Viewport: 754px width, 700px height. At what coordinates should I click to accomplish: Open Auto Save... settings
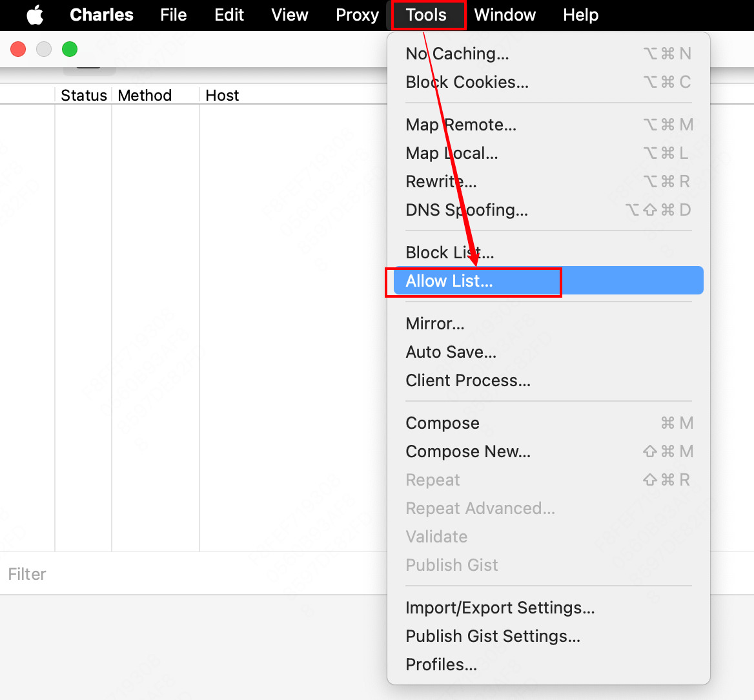548,352
